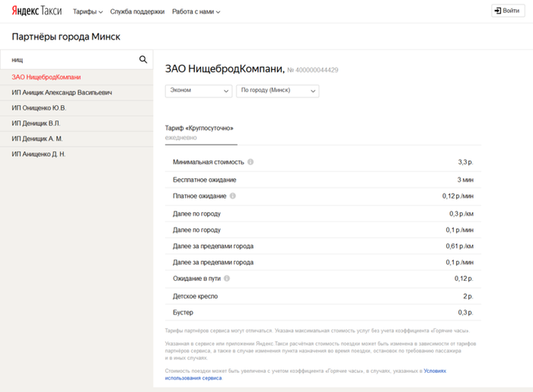Select the Тариф «Круглосуточно» tab
Screen dimensions: 533x392
click(200, 132)
